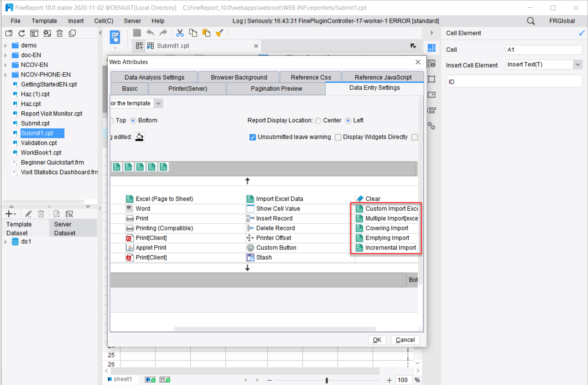Expand the NCOV-PHONE-EN folder
Viewport: 588px width, 385px height.
pos(5,75)
